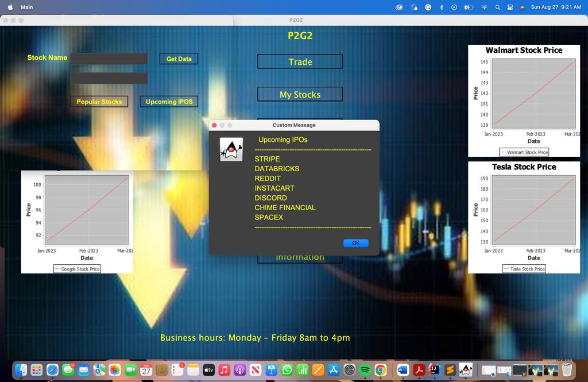Click the date and time in the menu bar

[x=556, y=7]
